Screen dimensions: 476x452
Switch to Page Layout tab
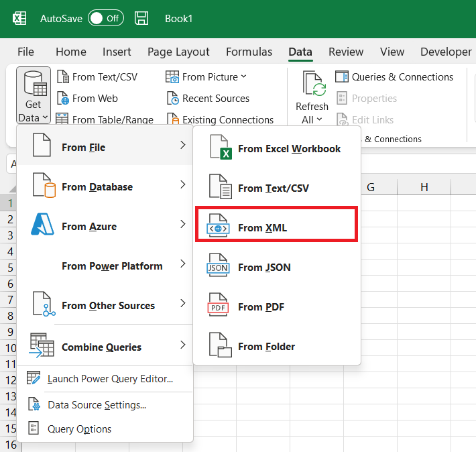click(178, 52)
